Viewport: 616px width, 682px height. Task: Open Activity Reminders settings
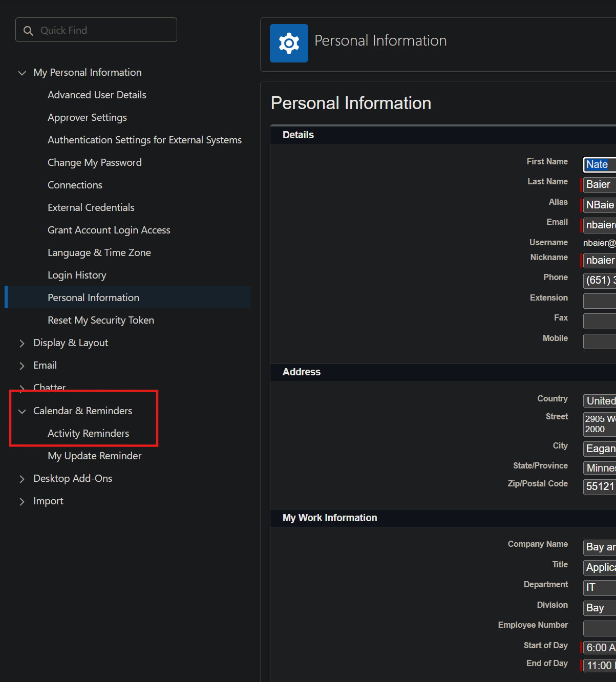click(x=88, y=434)
